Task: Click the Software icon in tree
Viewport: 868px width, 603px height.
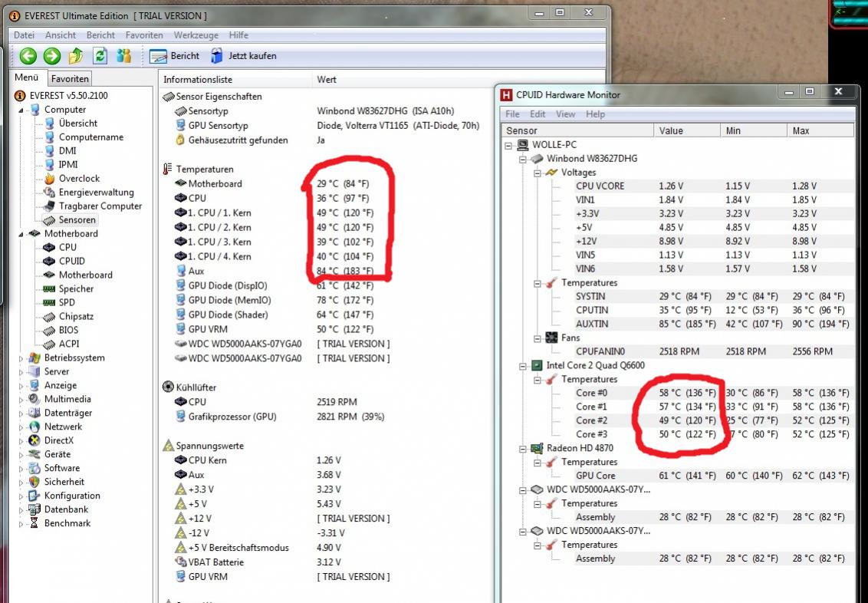Action: click(35, 469)
